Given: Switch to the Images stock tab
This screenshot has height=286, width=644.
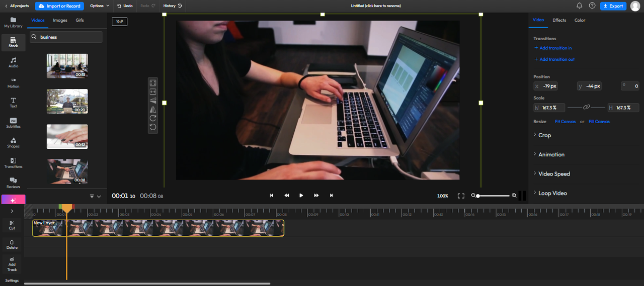Looking at the screenshot, I should [60, 20].
